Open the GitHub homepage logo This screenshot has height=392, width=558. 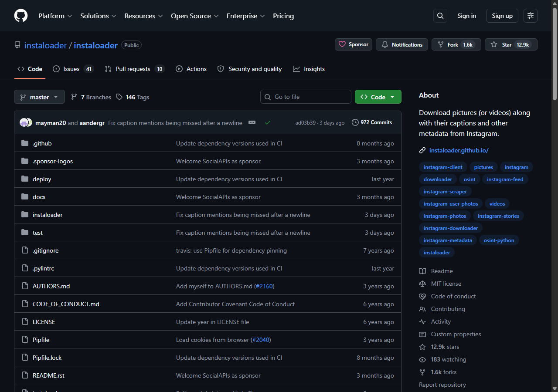point(21,16)
